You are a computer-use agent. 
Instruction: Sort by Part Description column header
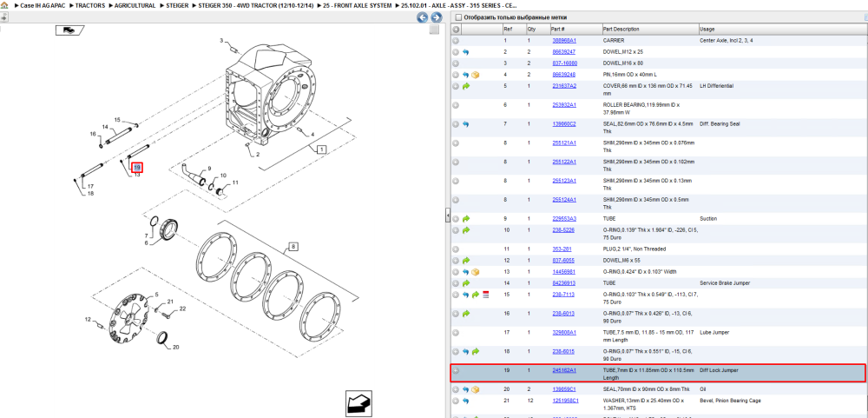coord(621,29)
